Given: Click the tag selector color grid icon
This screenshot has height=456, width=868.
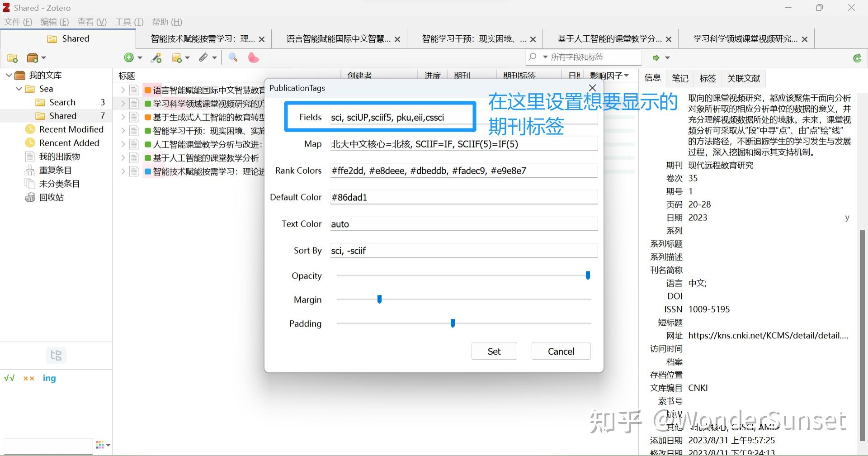Looking at the screenshot, I should click(x=100, y=445).
